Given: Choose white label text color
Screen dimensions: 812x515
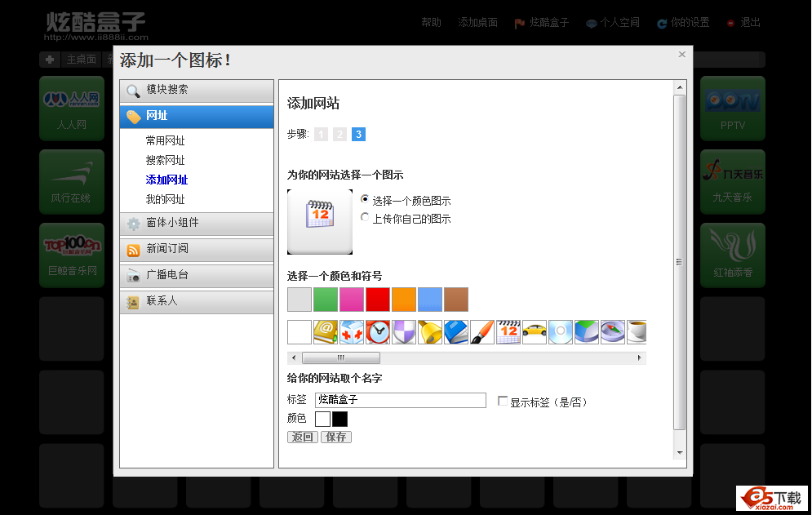Looking at the screenshot, I should point(322,419).
